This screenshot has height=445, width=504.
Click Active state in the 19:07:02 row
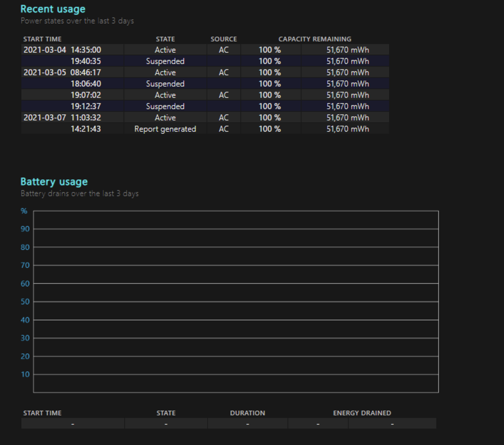click(x=165, y=95)
